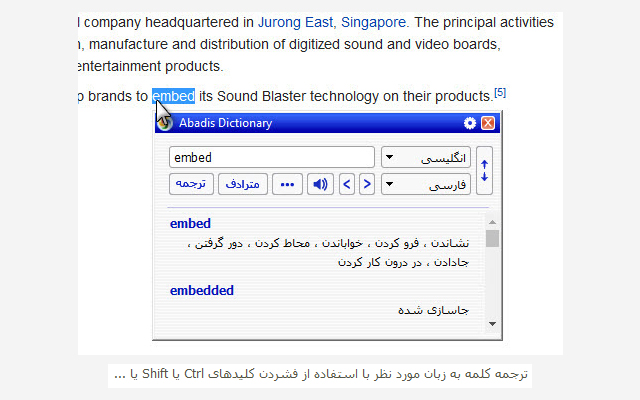Viewport: 640px width, 400px height.
Task: Open the three-dots more options button
Action: point(287,184)
